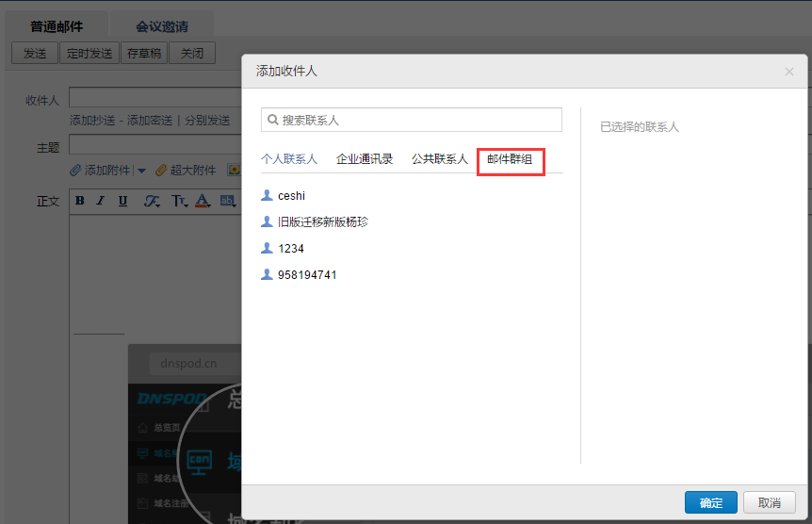Toggle bold formatting in the editor toolbar
This screenshot has width=812, height=524.
(x=80, y=201)
